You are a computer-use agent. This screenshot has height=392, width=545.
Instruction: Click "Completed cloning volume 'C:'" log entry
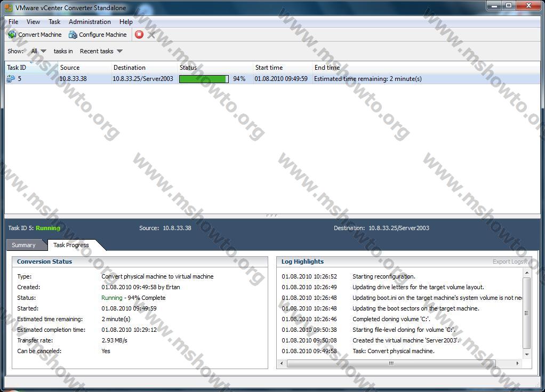391,319
